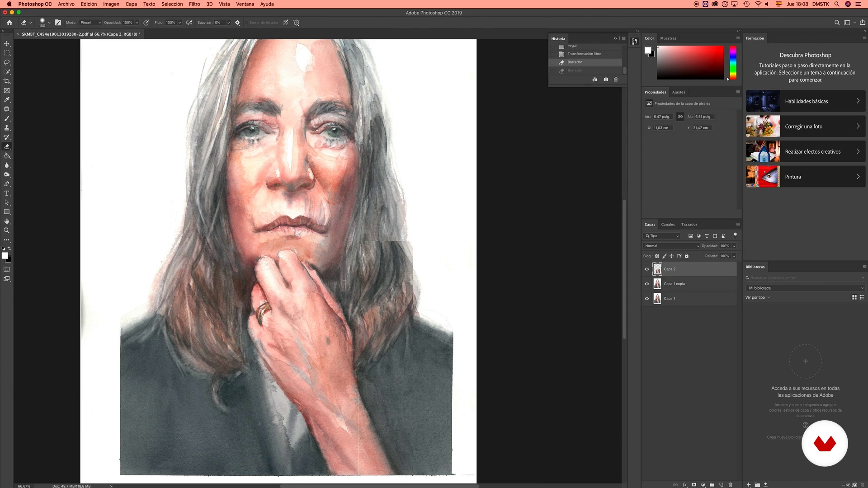Open the Flujo dropdown arrow
Screen dimensions: 868x488
pyautogui.click(x=179, y=23)
